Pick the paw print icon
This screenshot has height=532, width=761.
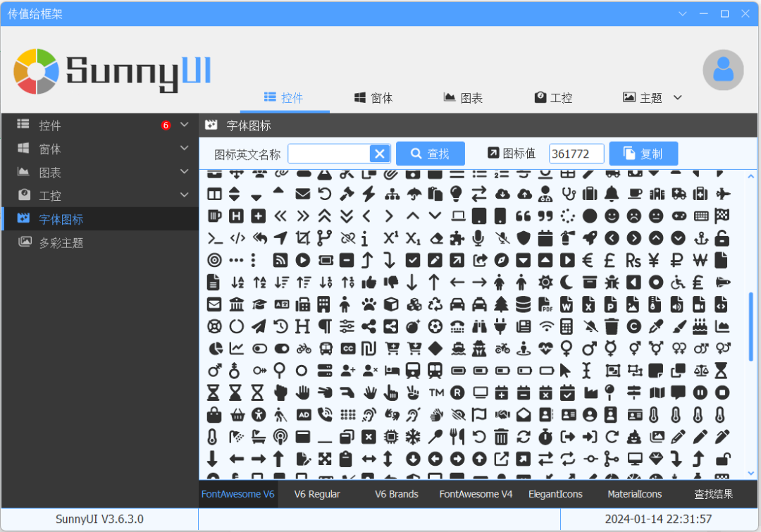[369, 304]
